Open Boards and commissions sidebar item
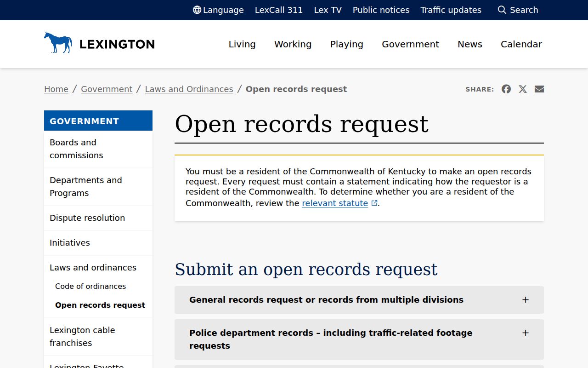 click(x=98, y=149)
